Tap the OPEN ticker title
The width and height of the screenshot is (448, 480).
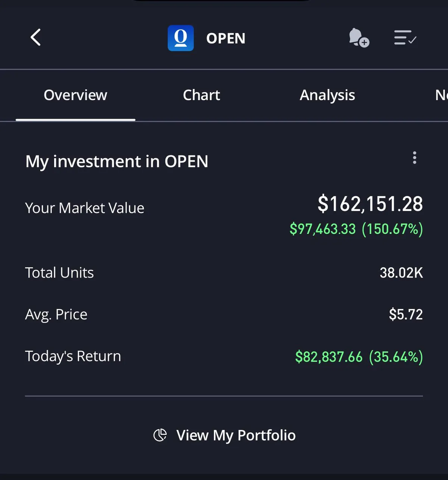[225, 38]
